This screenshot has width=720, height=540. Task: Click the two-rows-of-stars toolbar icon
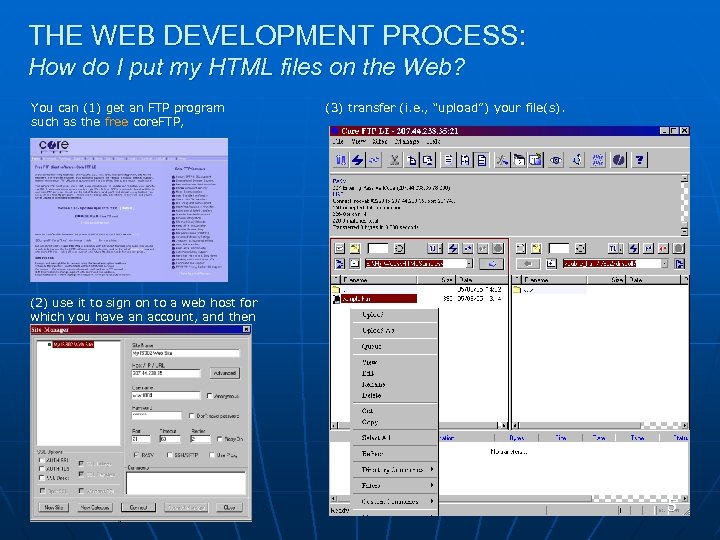click(x=597, y=160)
